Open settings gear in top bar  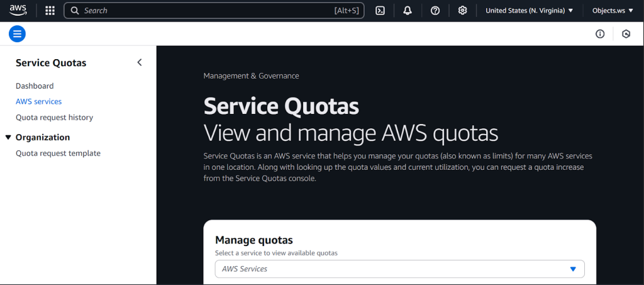(463, 11)
